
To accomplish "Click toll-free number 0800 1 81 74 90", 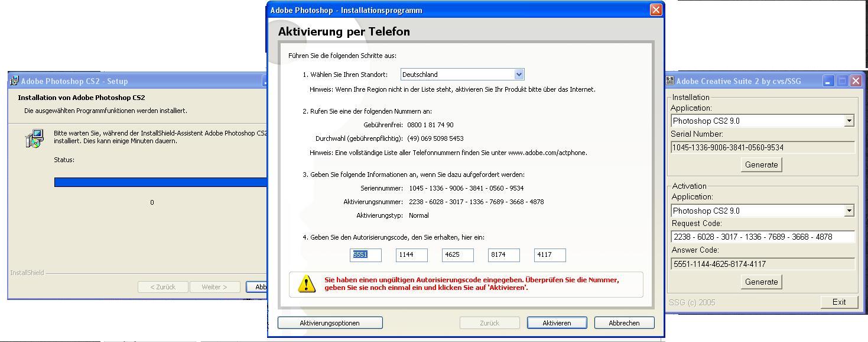I will coord(430,125).
